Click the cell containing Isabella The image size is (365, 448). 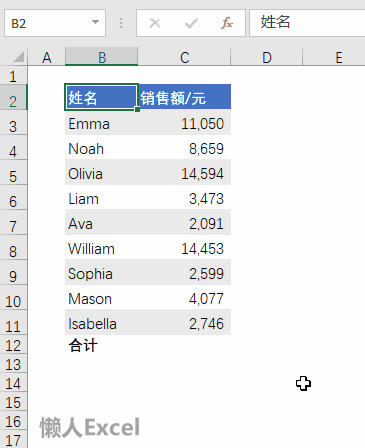(x=101, y=322)
